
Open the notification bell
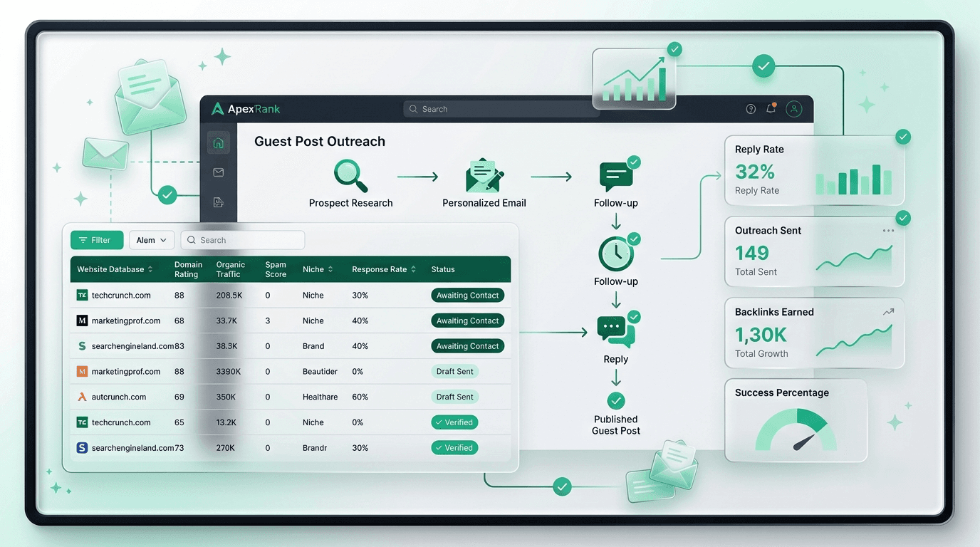[x=771, y=108]
